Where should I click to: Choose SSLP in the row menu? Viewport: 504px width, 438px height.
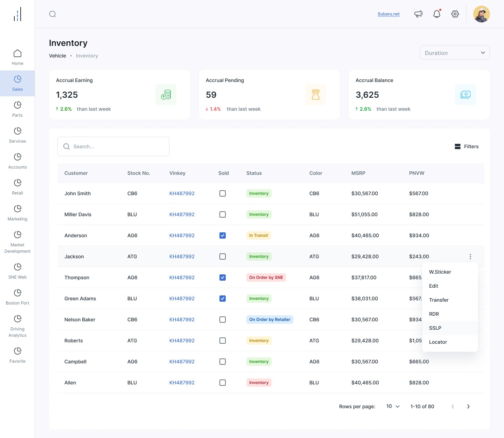pos(450,328)
